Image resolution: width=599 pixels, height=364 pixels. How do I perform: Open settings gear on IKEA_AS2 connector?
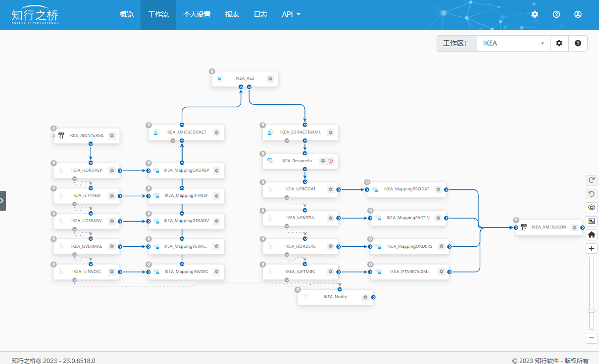[x=270, y=79]
